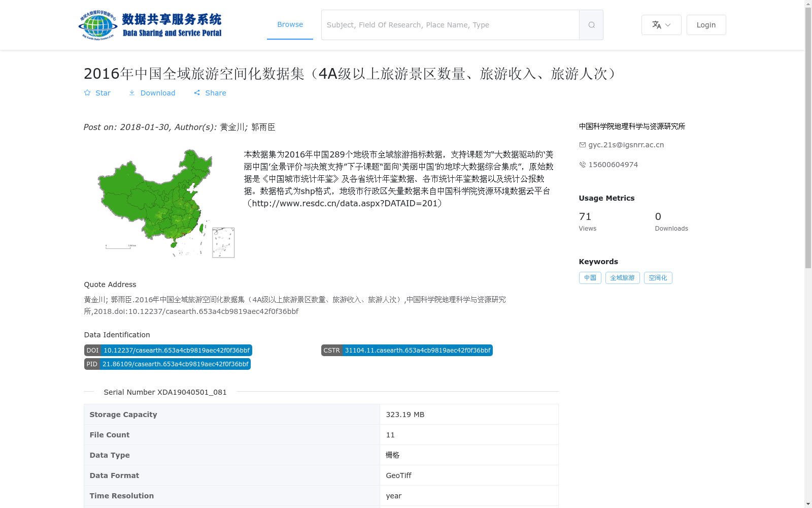Click the Quote Address citation text
This screenshot has height=508, width=812.
[x=295, y=305]
